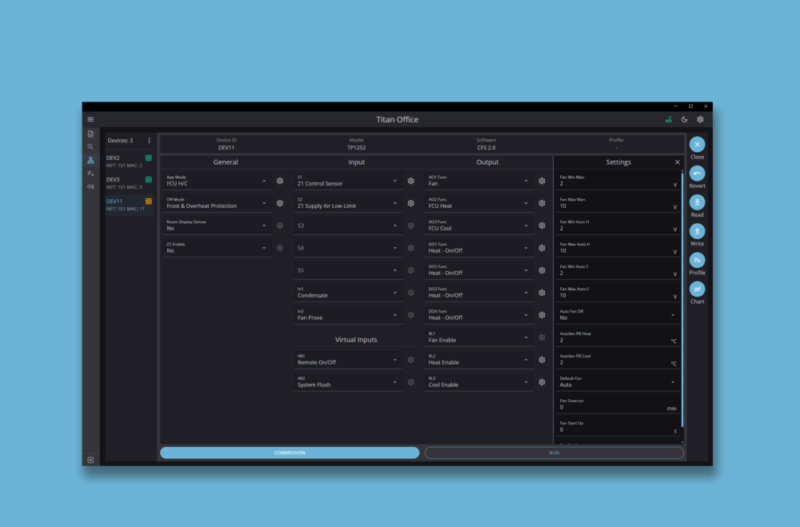Viewport: 800px width, 527px height.
Task: Expand the Off Mode dropdown
Action: coord(217,203)
